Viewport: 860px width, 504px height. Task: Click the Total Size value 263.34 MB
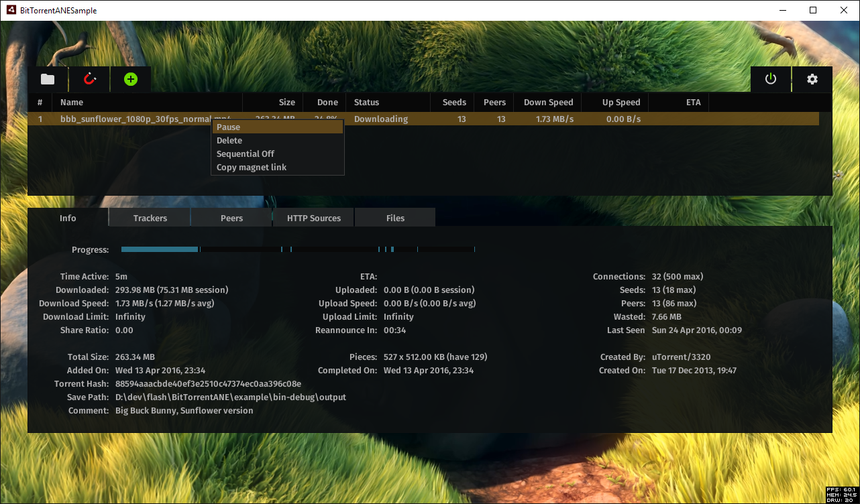coord(135,357)
